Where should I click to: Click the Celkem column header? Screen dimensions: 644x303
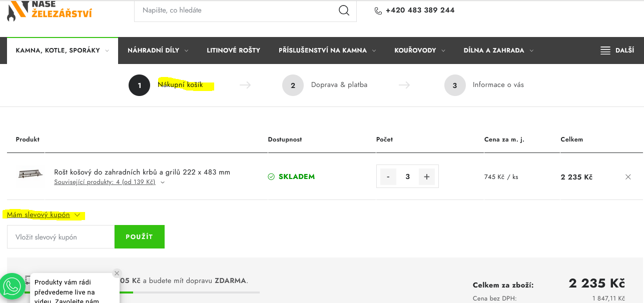tap(571, 139)
